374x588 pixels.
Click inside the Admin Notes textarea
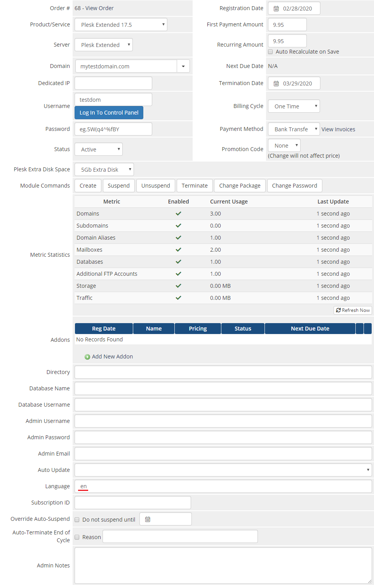223,565
